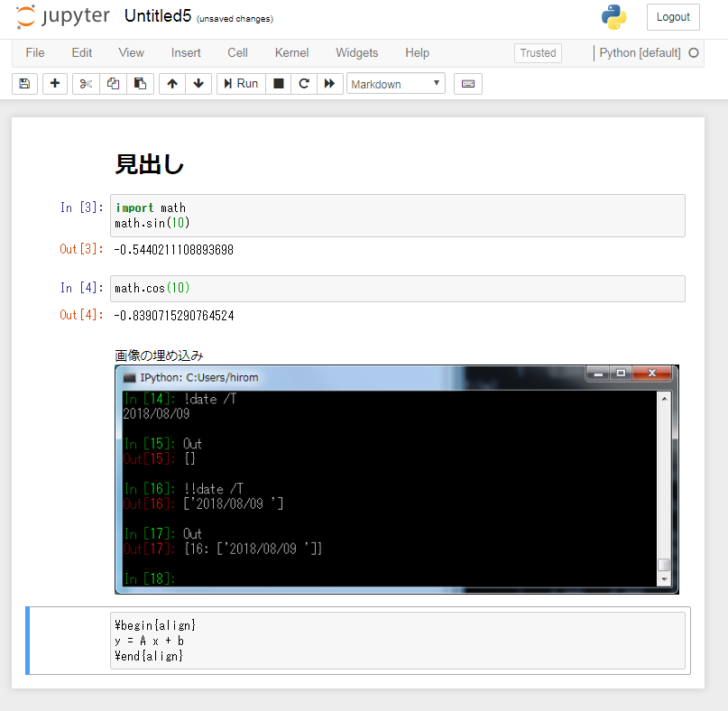Screen dimensions: 728x711
Task: Restart the kernel circular arrow icon
Action: click(304, 84)
